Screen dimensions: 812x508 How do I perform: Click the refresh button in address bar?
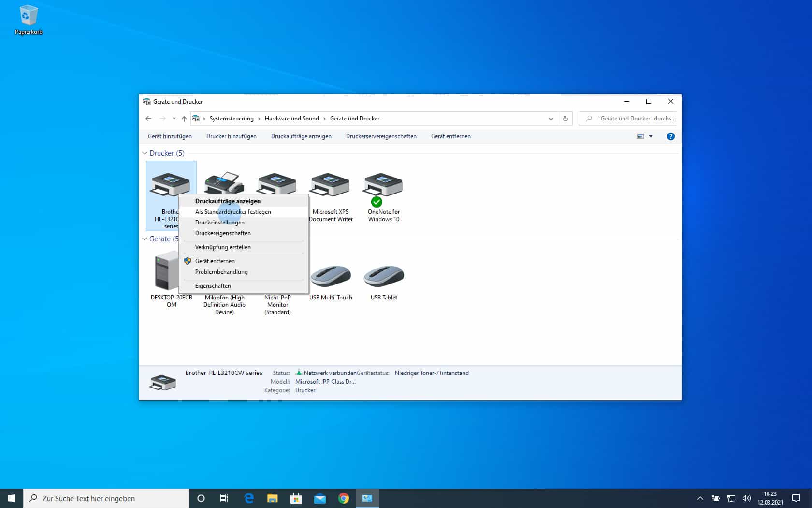(x=565, y=119)
